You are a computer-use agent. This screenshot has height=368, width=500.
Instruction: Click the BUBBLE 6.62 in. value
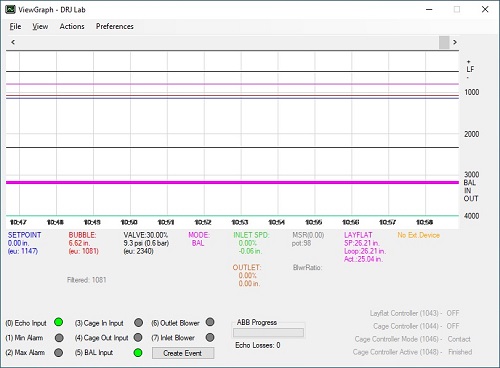(79, 243)
